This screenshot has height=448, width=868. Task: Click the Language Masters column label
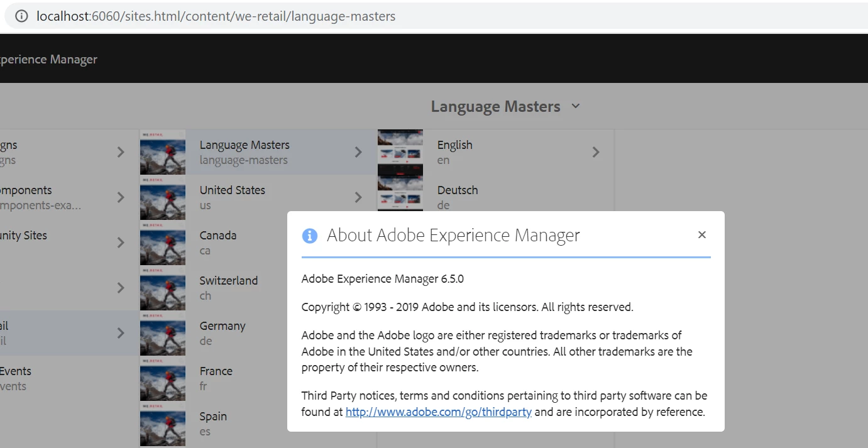[244, 145]
